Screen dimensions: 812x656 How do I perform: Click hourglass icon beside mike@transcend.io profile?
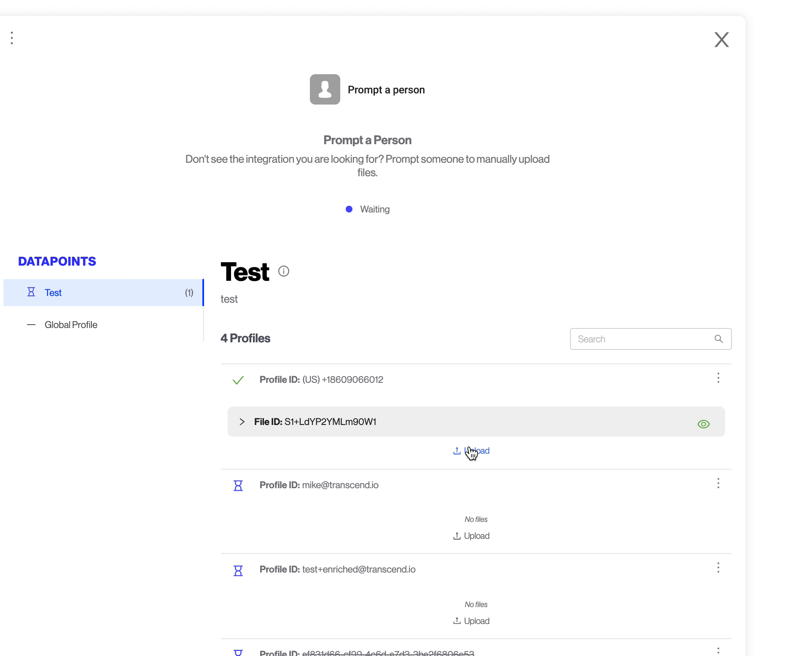238,485
